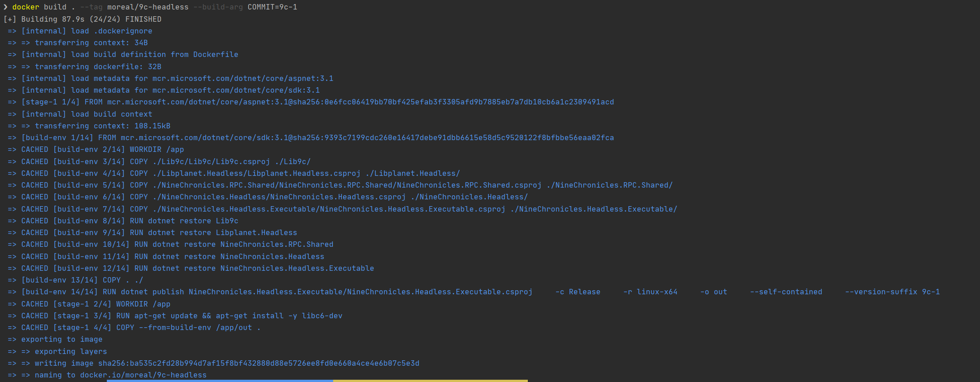The height and width of the screenshot is (382, 980).
Task: Click the '[internal] load .dockerignore' line
Action: (80, 31)
